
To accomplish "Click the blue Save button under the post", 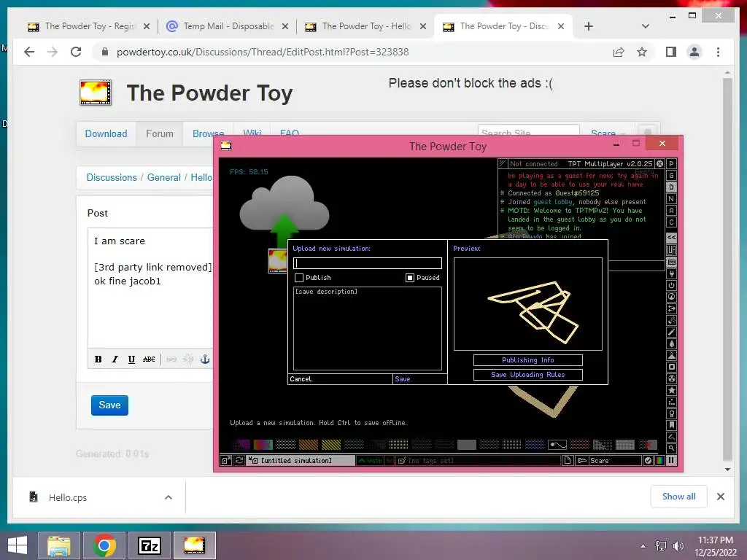I will (109, 405).
